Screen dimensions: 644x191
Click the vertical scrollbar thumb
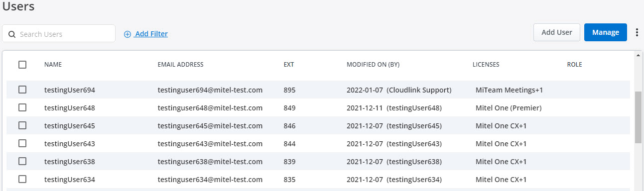(x=638, y=117)
